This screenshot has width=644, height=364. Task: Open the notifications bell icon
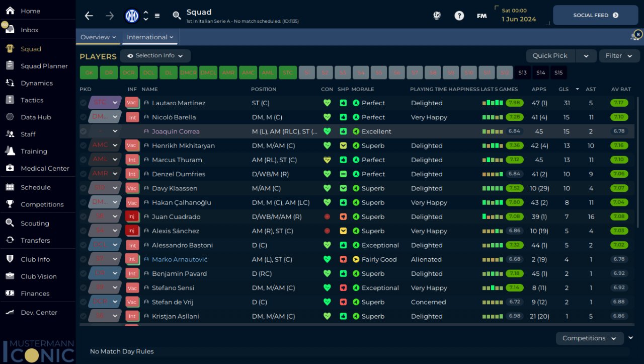point(634,37)
